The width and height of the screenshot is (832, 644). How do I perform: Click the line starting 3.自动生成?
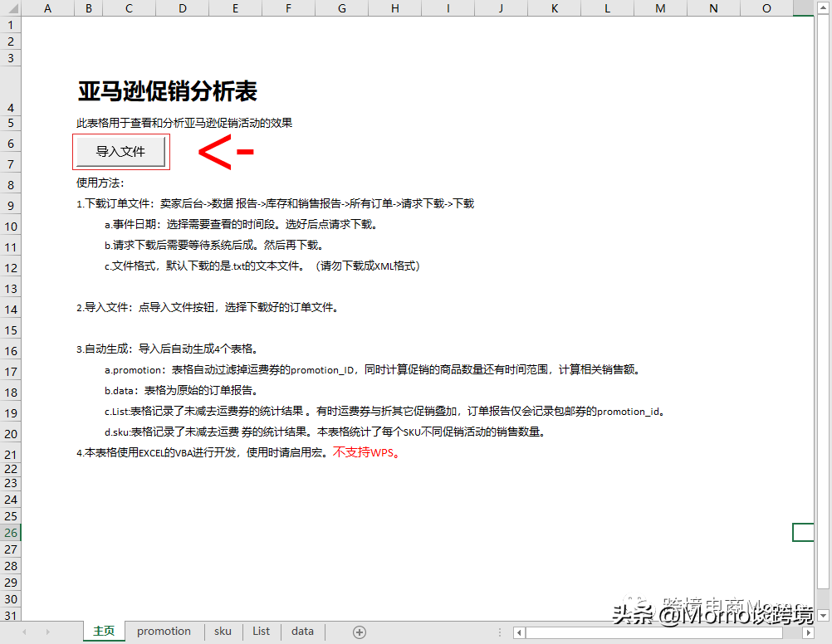[168, 349]
